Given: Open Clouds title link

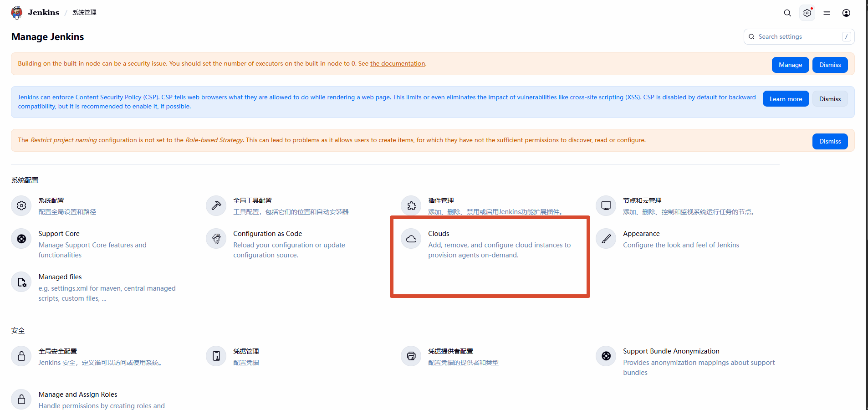Looking at the screenshot, I should (x=439, y=234).
